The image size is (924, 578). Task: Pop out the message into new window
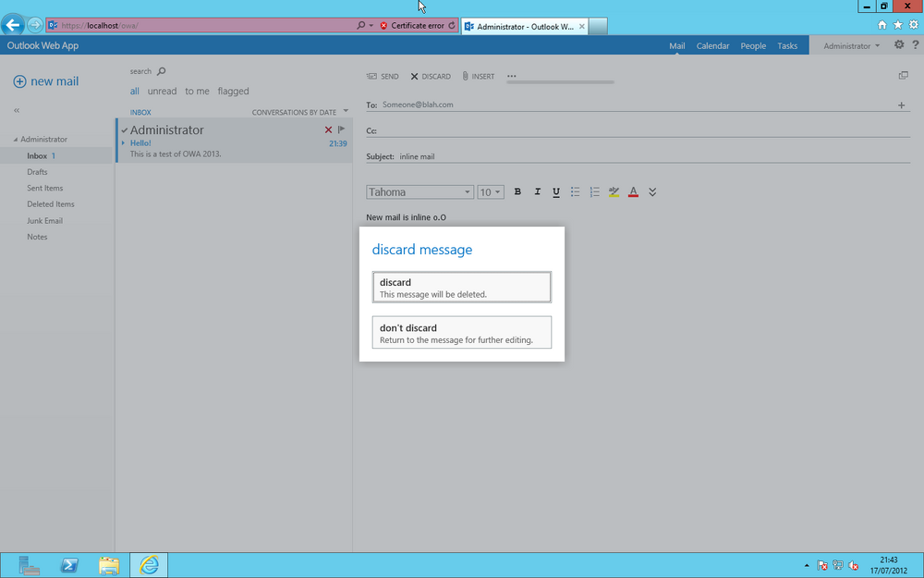904,76
